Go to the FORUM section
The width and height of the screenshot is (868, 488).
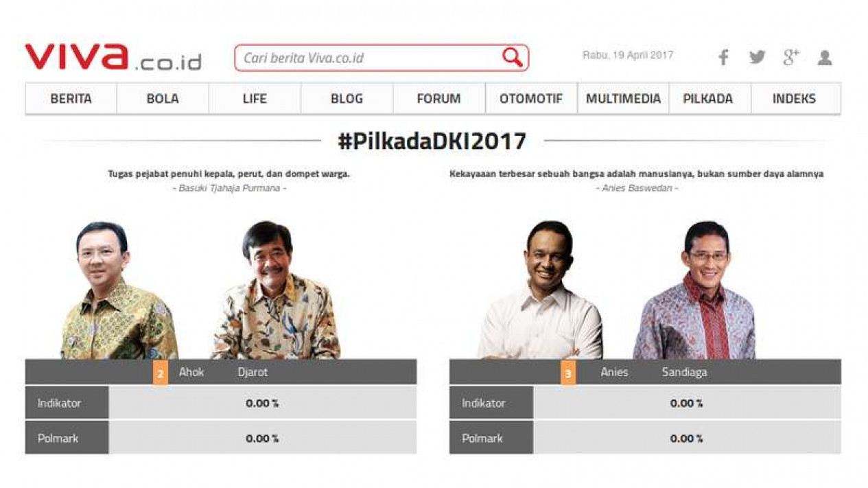pos(438,99)
